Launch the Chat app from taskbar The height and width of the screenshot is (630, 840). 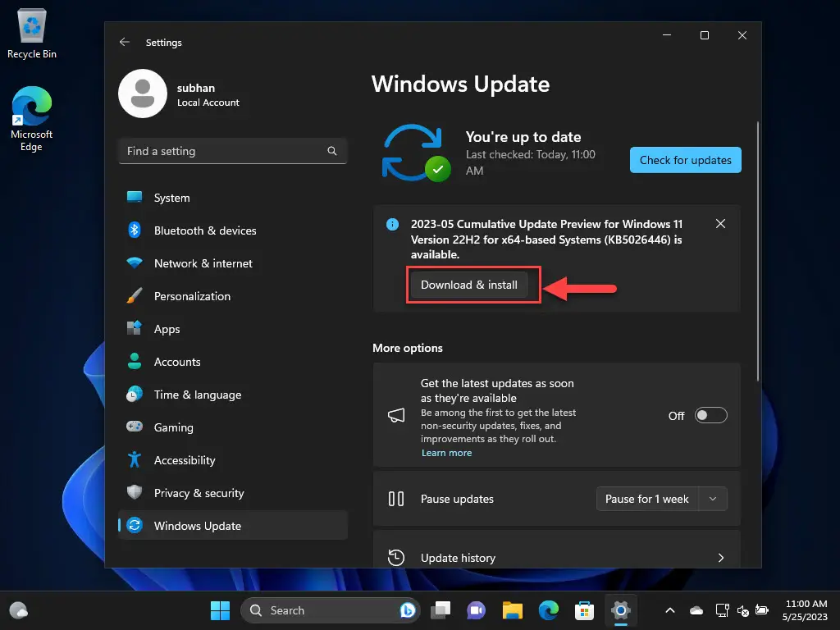(x=476, y=610)
